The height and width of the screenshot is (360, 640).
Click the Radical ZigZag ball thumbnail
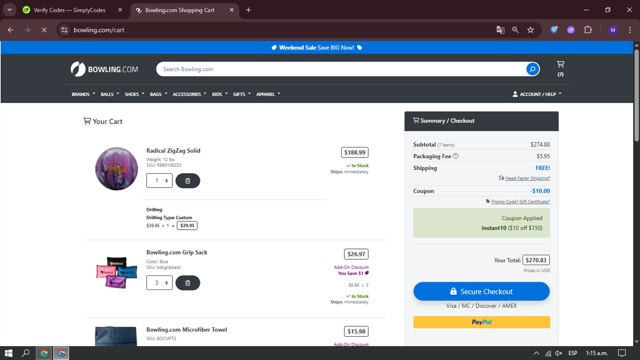pyautogui.click(x=116, y=169)
